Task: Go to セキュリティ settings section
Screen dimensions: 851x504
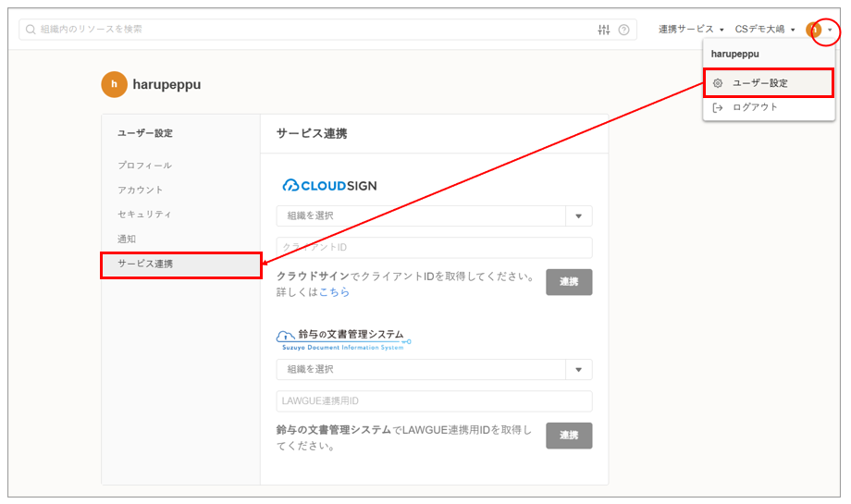Action: (144, 215)
